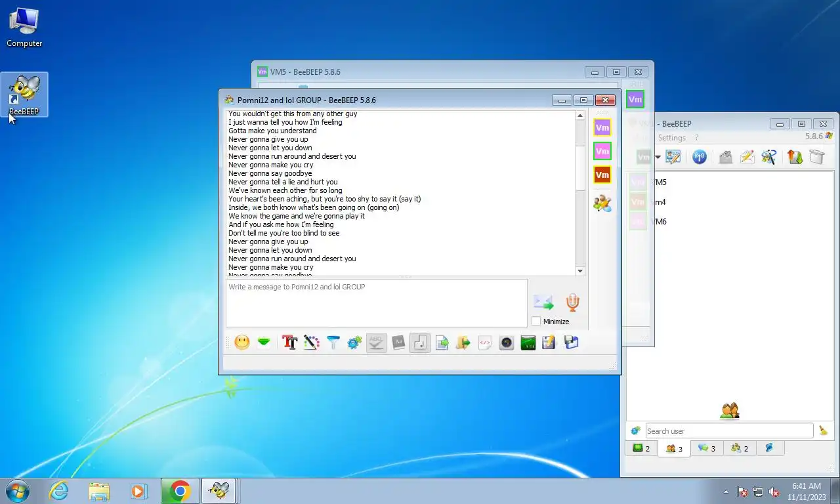840x504 pixels.
Task: Click the edit your profile icon
Action: coord(673,157)
